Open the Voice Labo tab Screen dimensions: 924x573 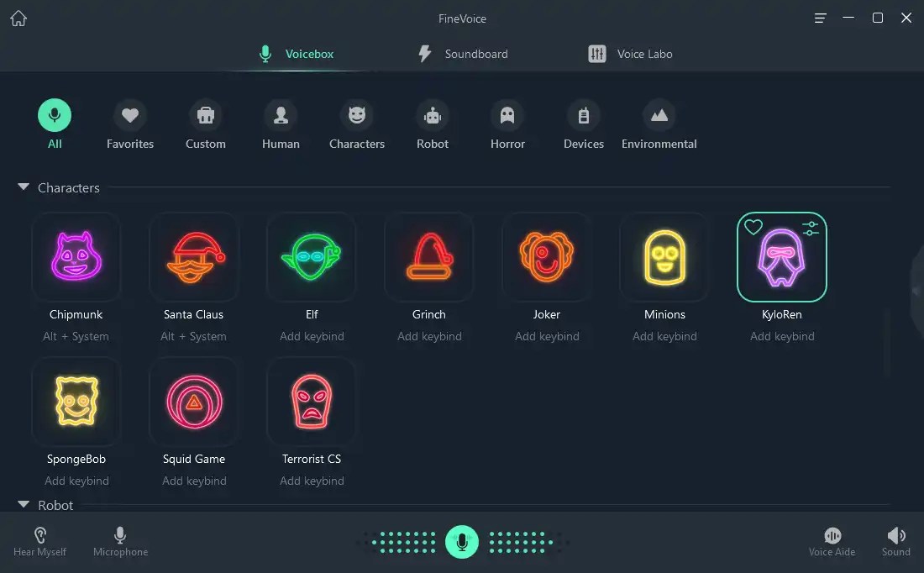tap(630, 54)
